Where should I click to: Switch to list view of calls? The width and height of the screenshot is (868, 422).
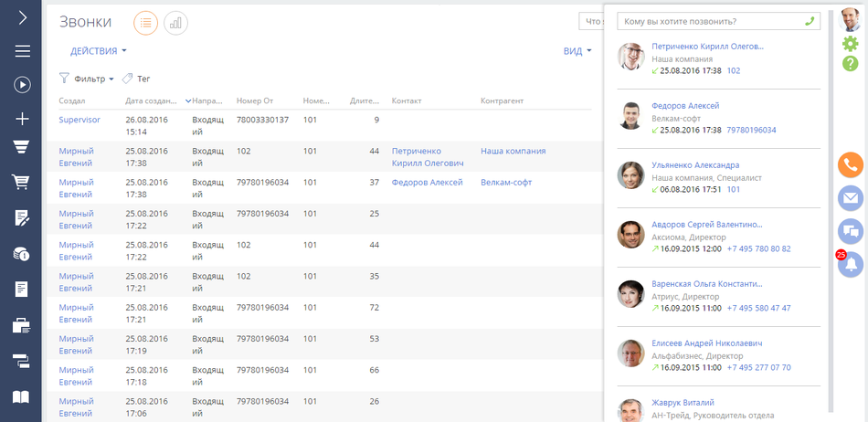pos(145,23)
